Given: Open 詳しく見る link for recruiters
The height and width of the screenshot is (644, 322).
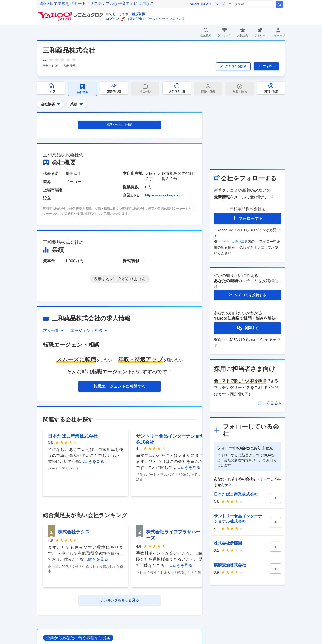Looking at the screenshot, I should click(x=269, y=403).
